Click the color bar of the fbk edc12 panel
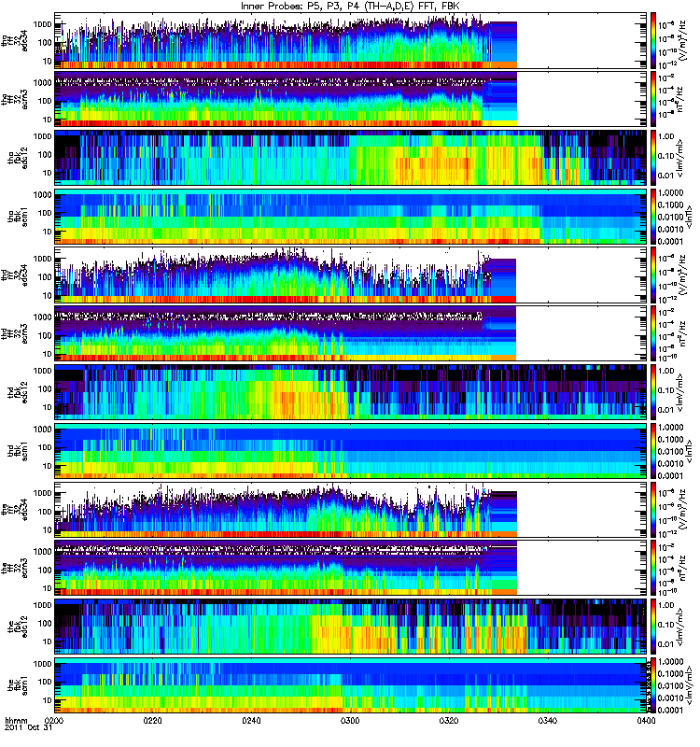Viewport: 700px width, 747px height. (653, 626)
